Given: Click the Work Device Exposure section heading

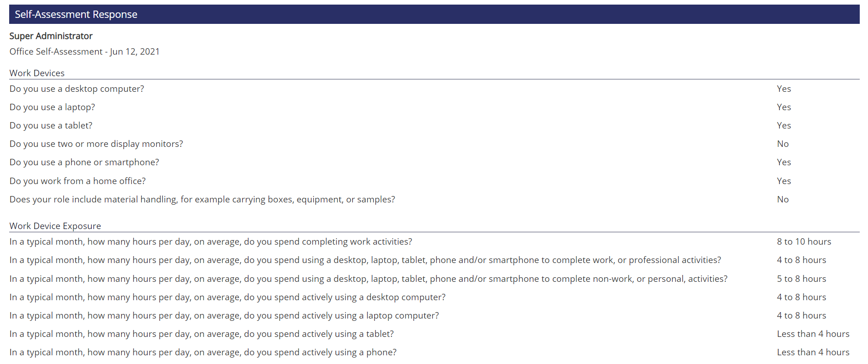Looking at the screenshot, I should [55, 226].
